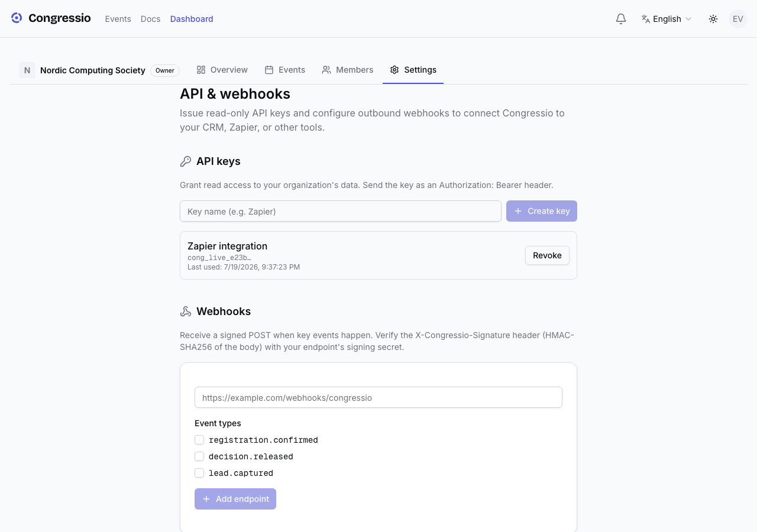The width and height of the screenshot is (757, 532).
Task: Click the language translate icon
Action: tap(646, 19)
